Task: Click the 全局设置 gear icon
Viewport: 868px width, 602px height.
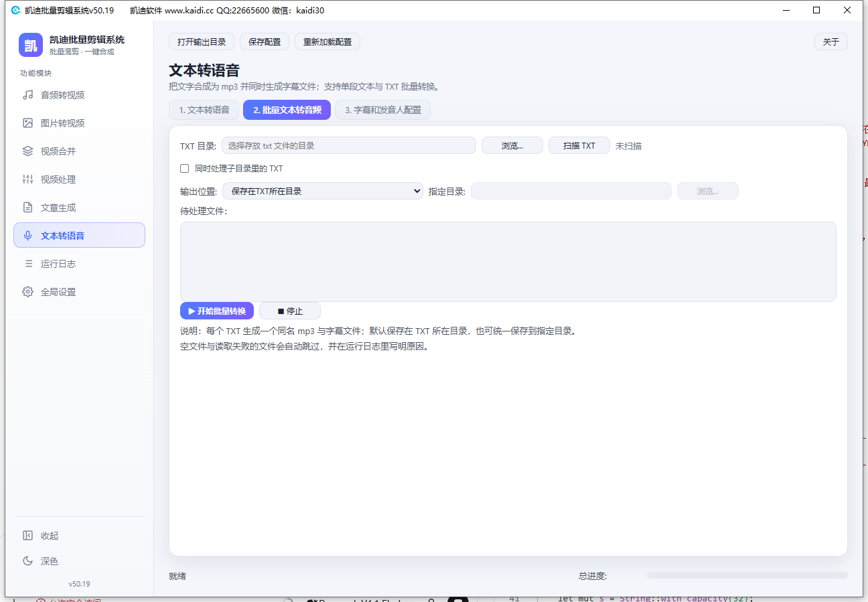Action: point(27,292)
